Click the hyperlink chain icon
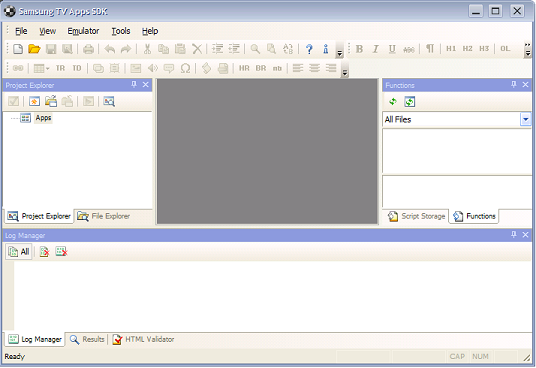The height and width of the screenshot is (368, 536). [x=18, y=68]
